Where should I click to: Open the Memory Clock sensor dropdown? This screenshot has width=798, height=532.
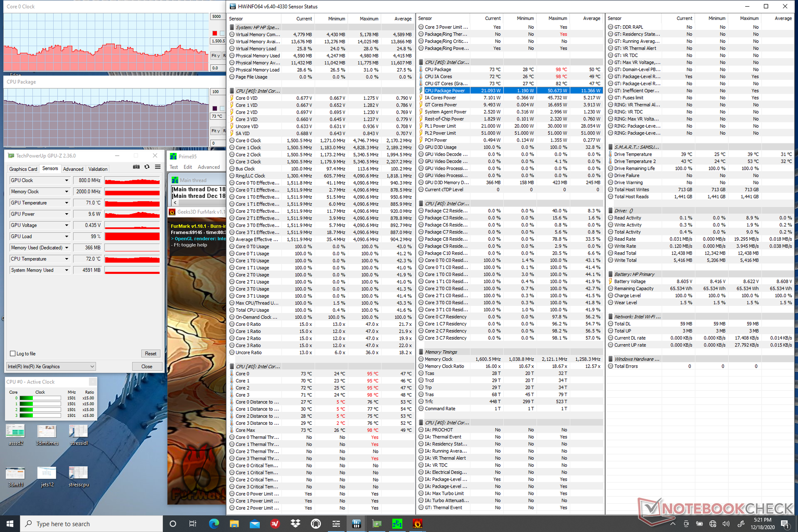[x=66, y=192]
